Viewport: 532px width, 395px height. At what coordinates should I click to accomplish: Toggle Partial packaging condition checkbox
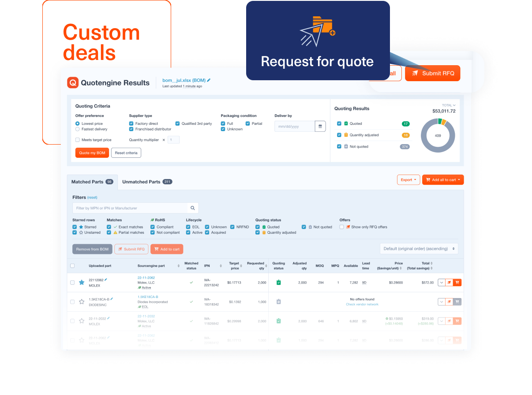(x=248, y=123)
